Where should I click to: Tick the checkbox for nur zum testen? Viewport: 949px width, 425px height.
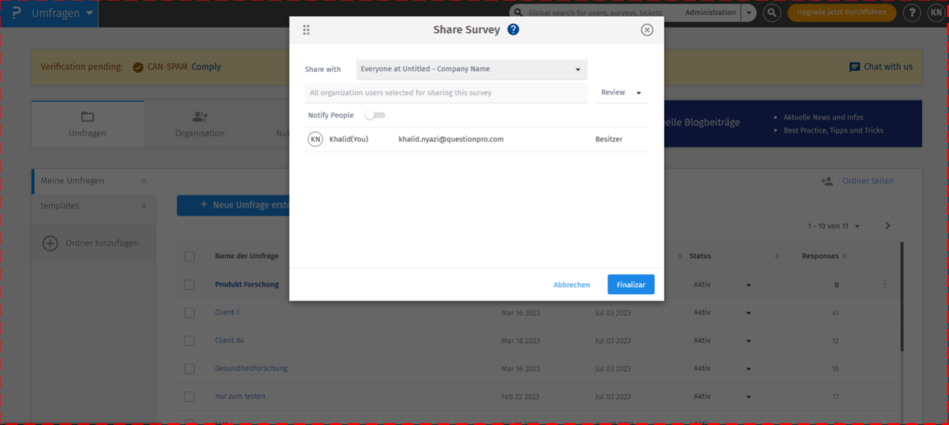tap(189, 397)
